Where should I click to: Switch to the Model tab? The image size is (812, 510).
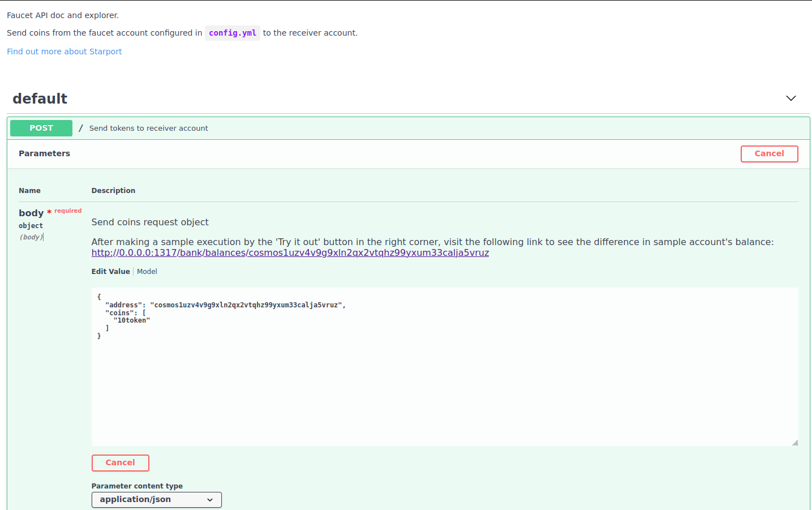point(147,272)
